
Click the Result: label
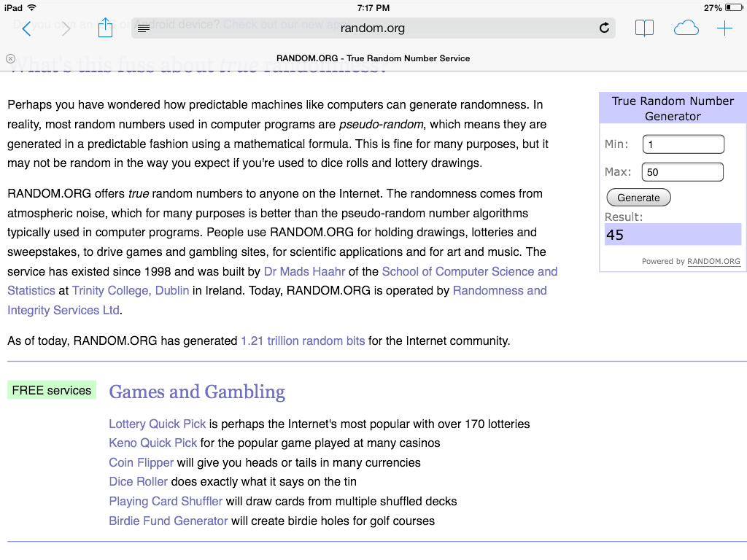tap(624, 217)
